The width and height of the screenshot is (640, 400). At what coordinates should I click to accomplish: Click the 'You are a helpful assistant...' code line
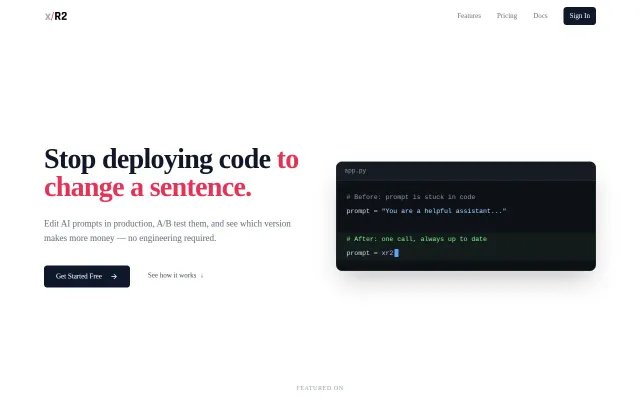coord(426,211)
